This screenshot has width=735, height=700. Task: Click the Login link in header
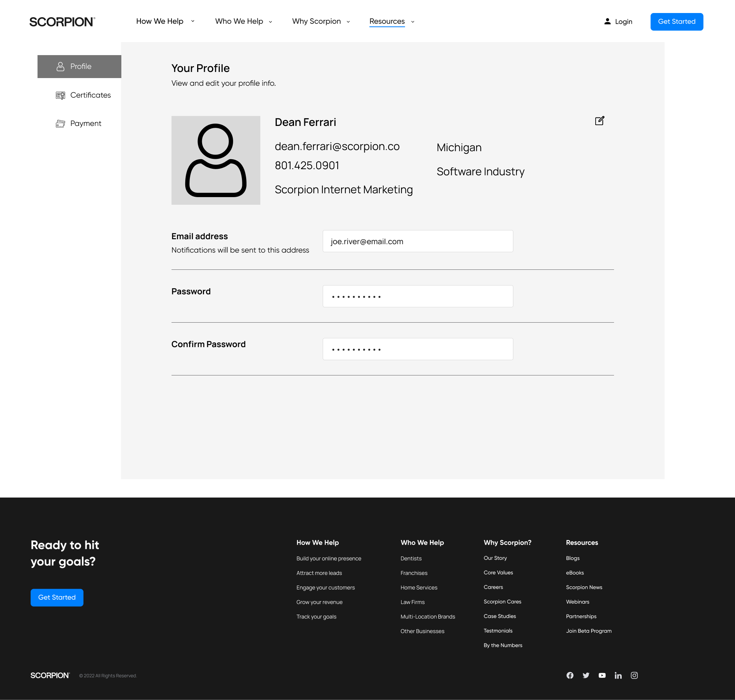click(618, 22)
